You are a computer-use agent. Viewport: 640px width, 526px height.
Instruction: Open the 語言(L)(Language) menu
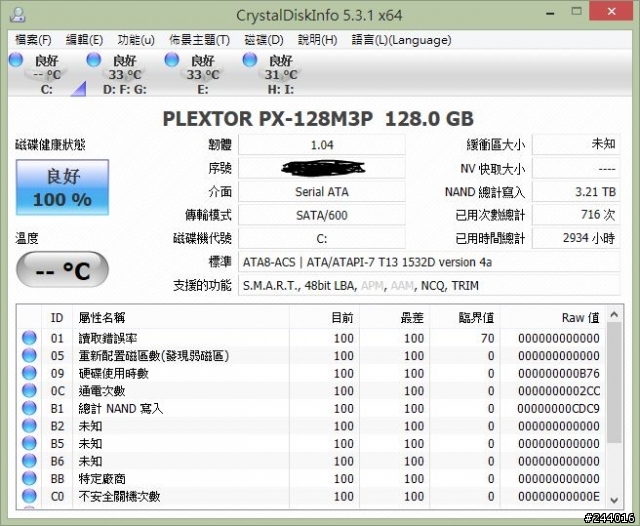coord(401,40)
